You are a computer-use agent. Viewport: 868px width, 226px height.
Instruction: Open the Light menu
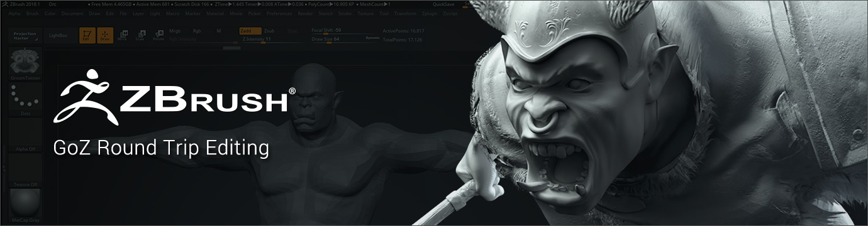155,14
